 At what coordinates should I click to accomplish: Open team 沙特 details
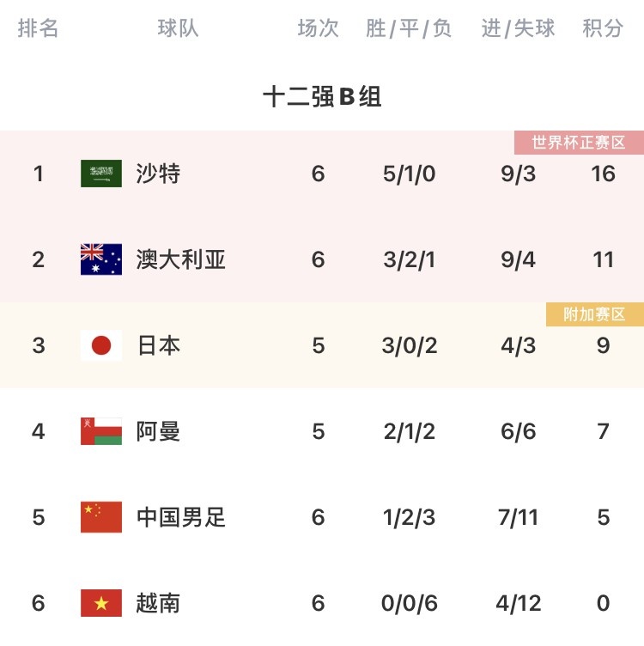click(x=158, y=174)
